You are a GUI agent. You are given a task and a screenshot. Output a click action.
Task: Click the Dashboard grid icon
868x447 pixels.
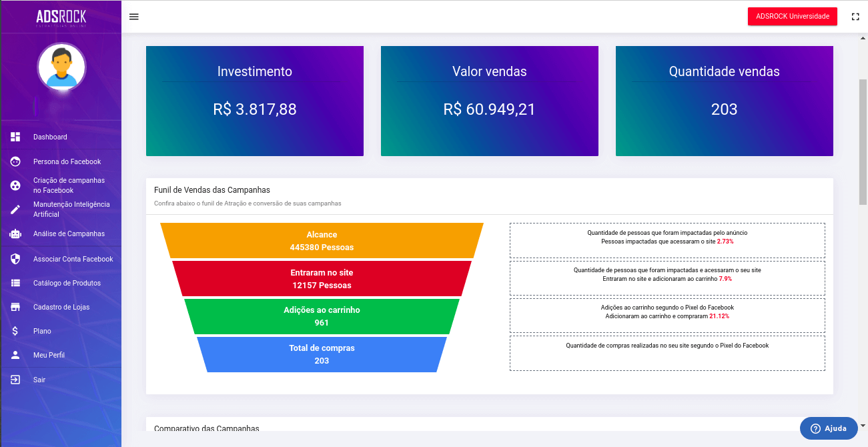[15, 137]
